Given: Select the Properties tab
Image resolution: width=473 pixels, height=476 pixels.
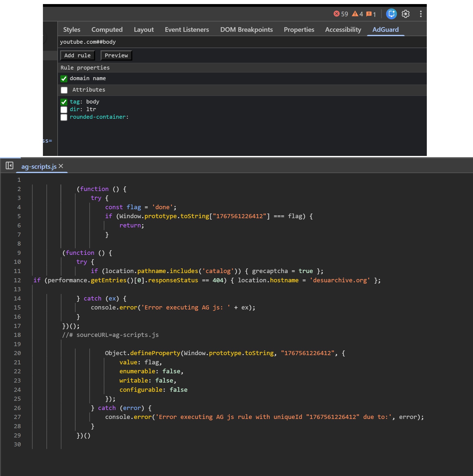Looking at the screenshot, I should [x=299, y=30].
